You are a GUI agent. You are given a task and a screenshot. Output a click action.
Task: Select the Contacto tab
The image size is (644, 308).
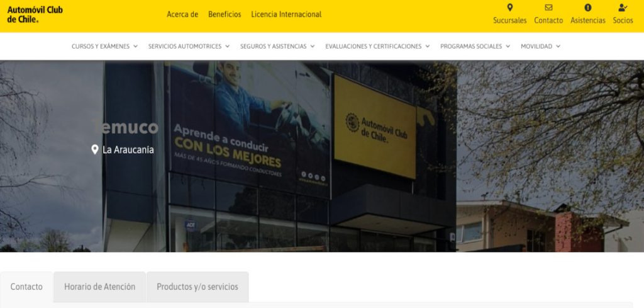pos(26,287)
